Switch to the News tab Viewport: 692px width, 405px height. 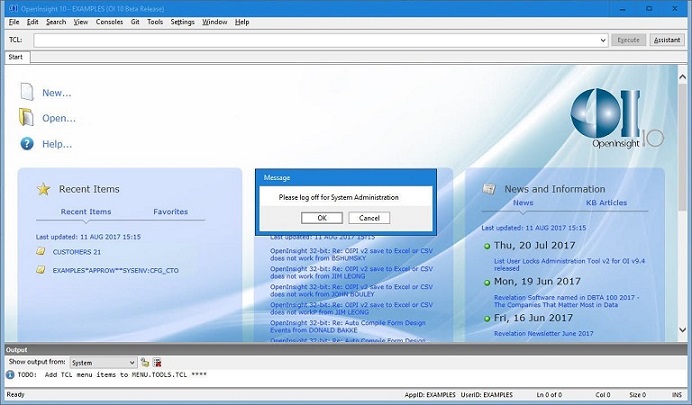(x=523, y=203)
